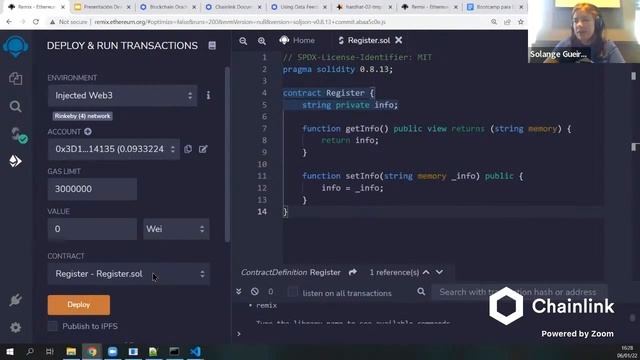
Task: Click browser zoom magnifier in address bar
Action: point(494,22)
